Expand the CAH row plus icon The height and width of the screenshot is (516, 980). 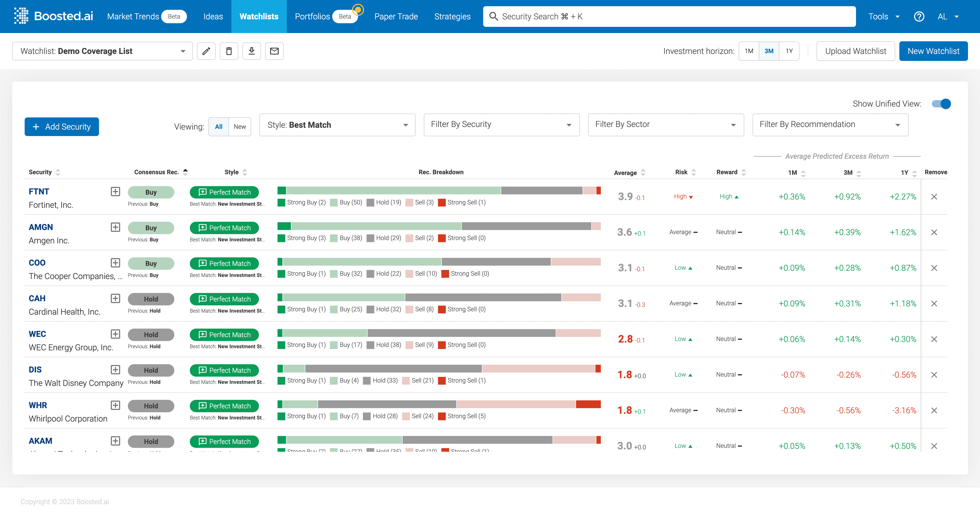pyautogui.click(x=115, y=298)
